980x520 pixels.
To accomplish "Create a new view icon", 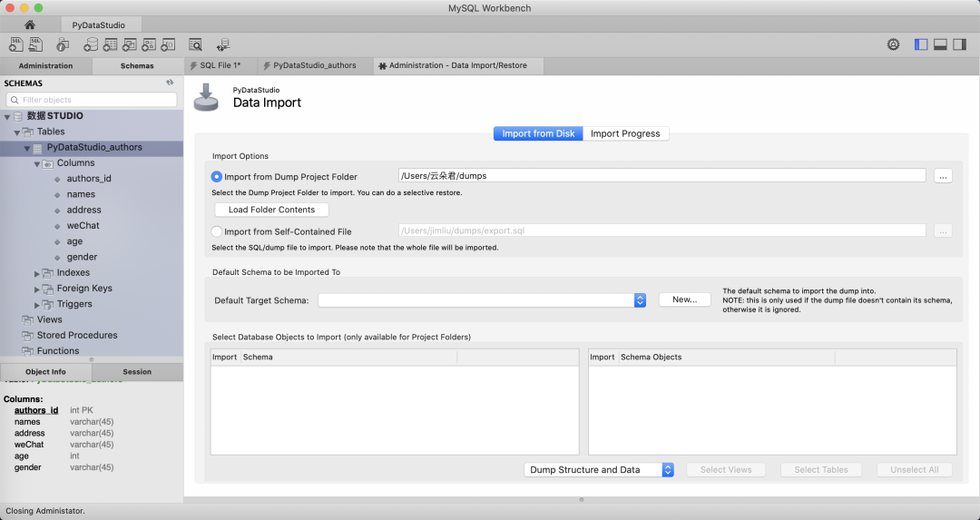I will click(x=130, y=44).
